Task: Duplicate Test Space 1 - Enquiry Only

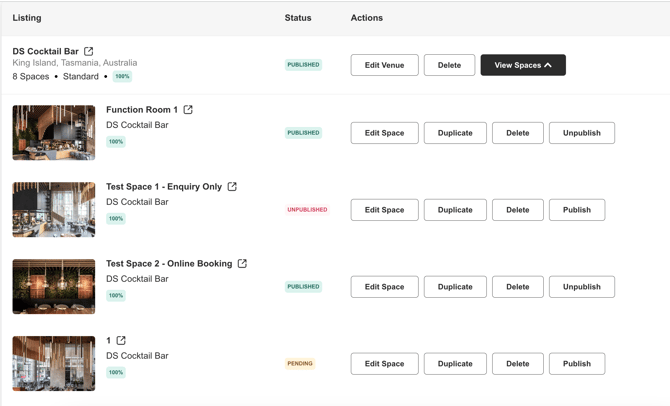Action: click(x=454, y=210)
